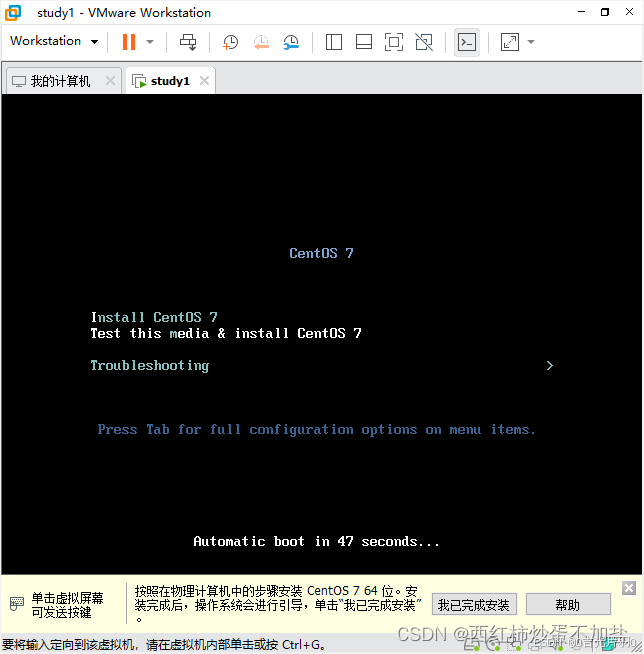Toggle the library sidebar panel icon
This screenshot has height=654, width=644.
(x=334, y=42)
